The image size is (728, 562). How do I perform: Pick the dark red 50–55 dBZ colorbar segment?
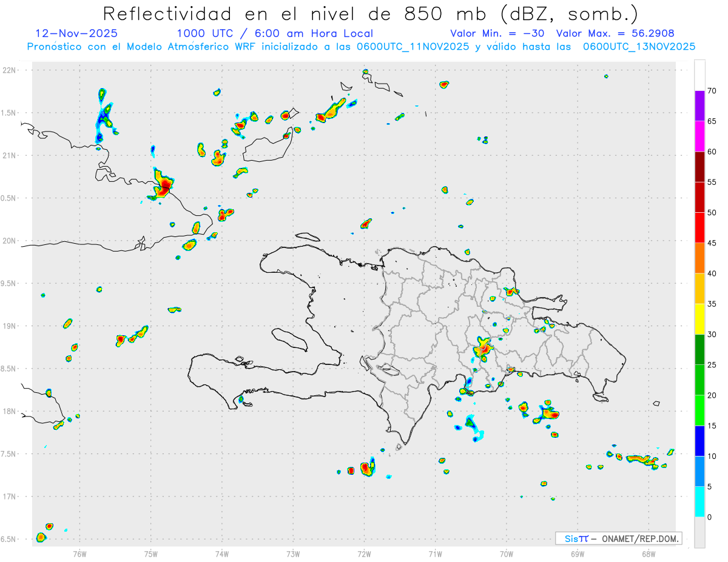click(699, 198)
